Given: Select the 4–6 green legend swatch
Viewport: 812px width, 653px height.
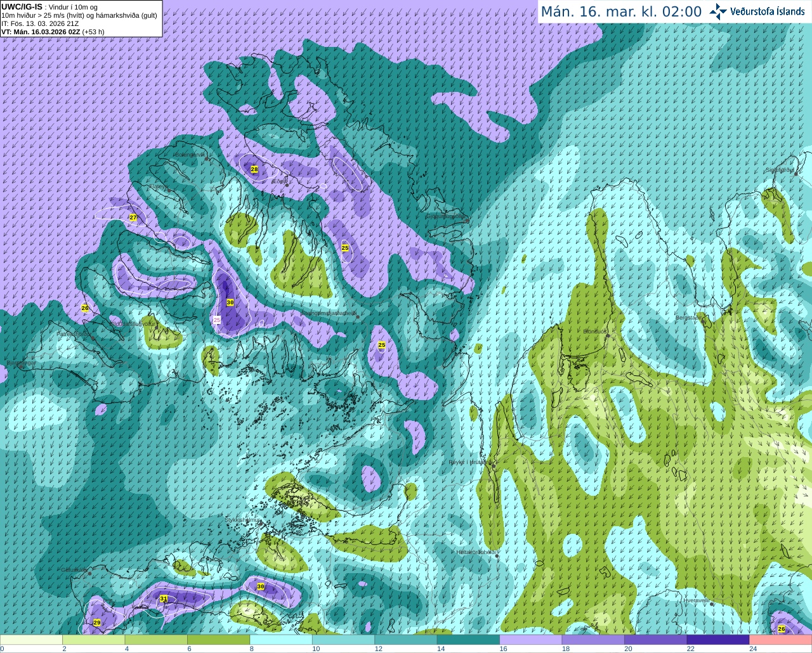Looking at the screenshot, I should point(156,640).
